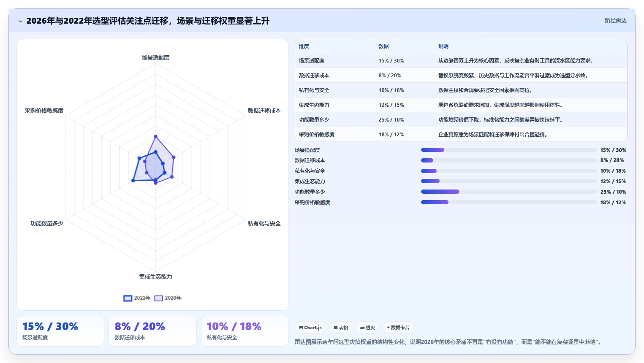Click the 2022 radar point on 功能数量多少 axis
This screenshot has height=363, width=644.
click(133, 180)
